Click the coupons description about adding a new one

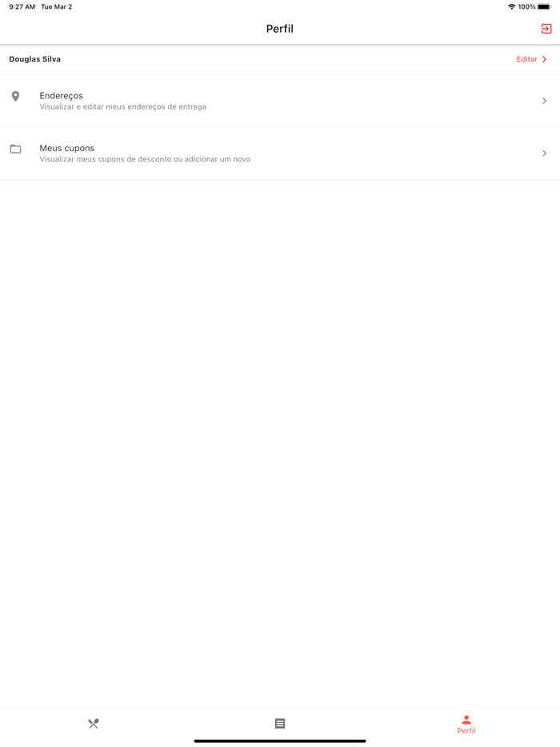[x=145, y=159]
